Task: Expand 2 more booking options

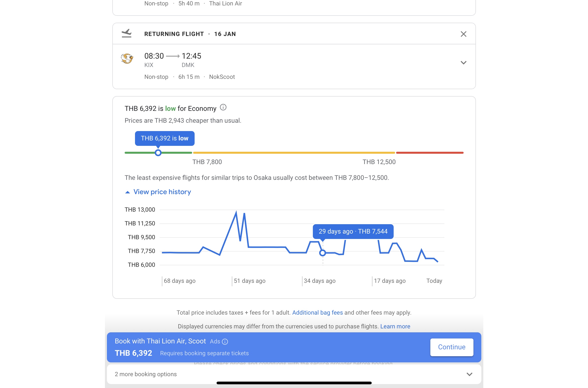Action: tap(469, 374)
